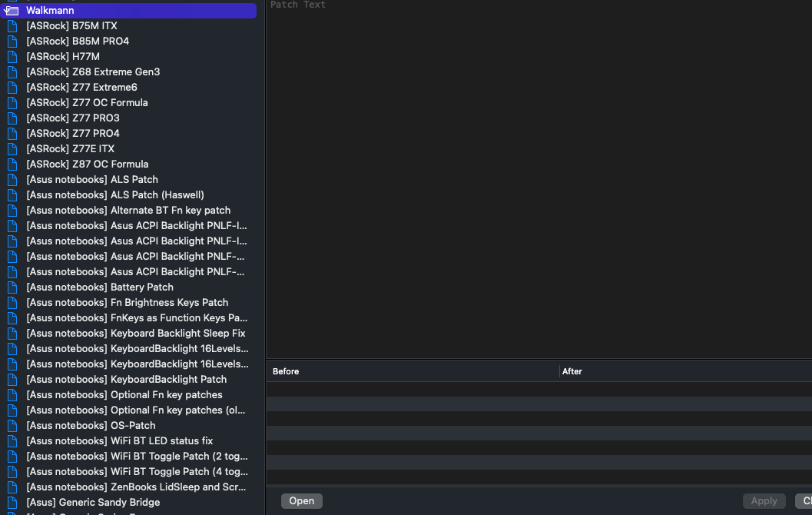The image size is (812, 515).
Task: Click the file icon of [ASRock] Z77 Extreme6
Action: [12, 88]
